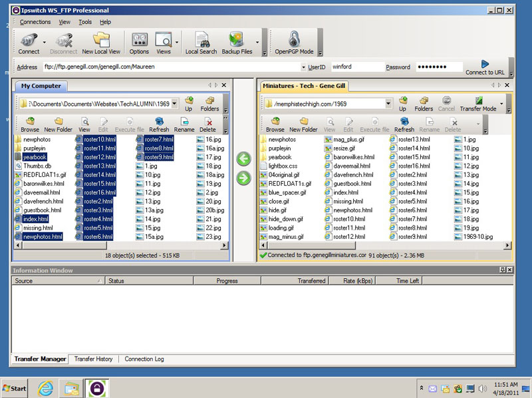Open the Tools menu
This screenshot has width=532, height=398.
[x=85, y=22]
